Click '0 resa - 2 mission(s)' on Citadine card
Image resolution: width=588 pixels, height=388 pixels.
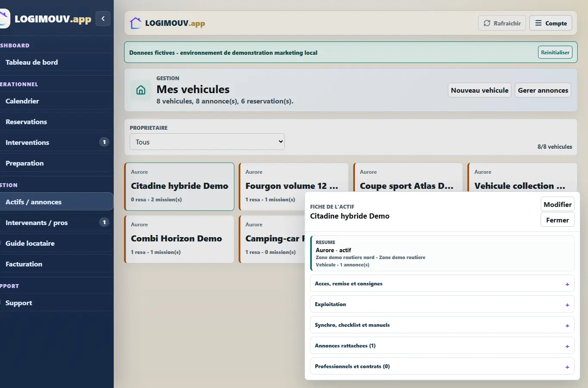(x=156, y=200)
